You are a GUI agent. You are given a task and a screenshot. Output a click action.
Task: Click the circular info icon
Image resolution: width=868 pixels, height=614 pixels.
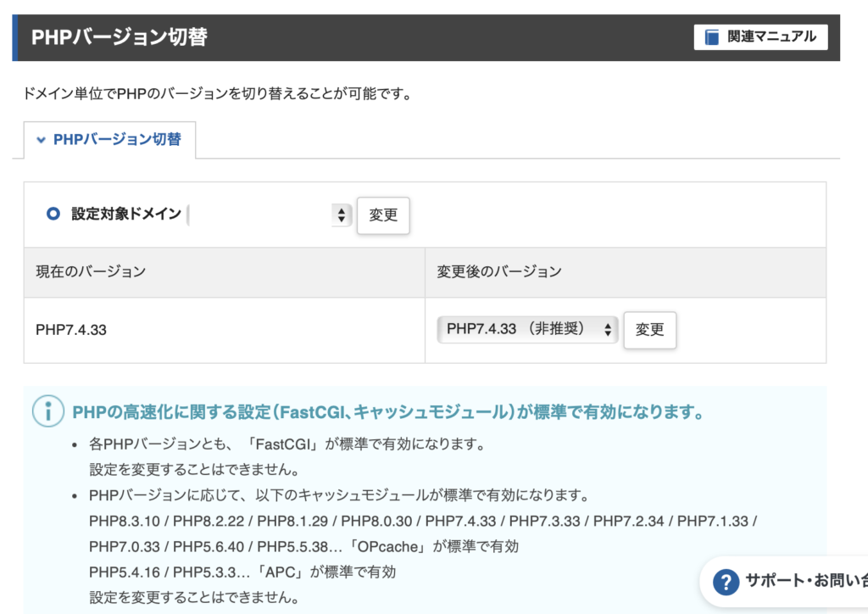tap(47, 412)
